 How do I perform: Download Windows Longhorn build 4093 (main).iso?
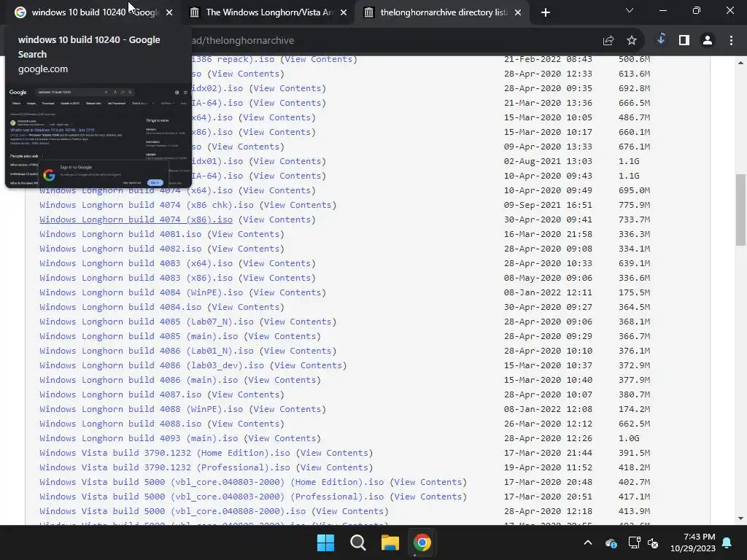(x=139, y=438)
